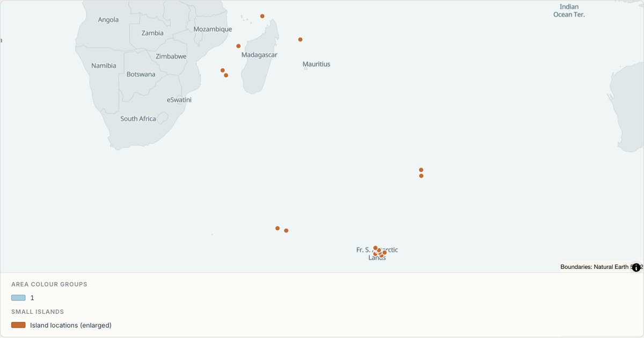
Task: Click the Indian Ocean Ter. label
Action: click(569, 11)
